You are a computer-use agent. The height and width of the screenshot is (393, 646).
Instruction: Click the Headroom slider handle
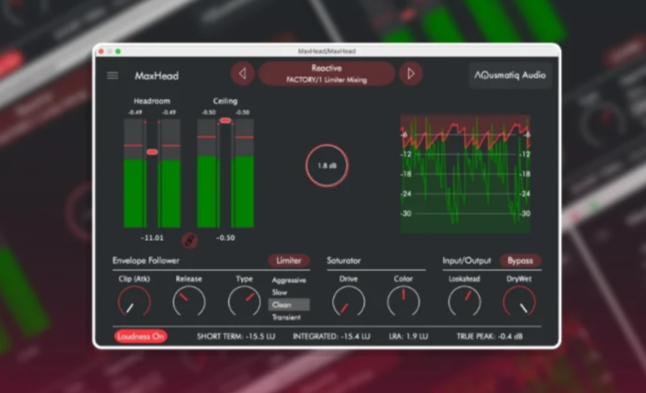point(152,152)
